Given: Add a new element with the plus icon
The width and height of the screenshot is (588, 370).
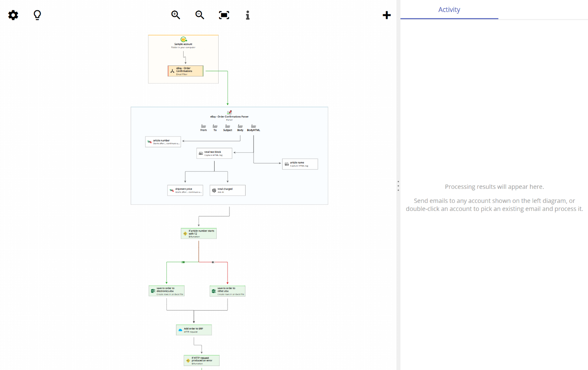Looking at the screenshot, I should [386, 15].
